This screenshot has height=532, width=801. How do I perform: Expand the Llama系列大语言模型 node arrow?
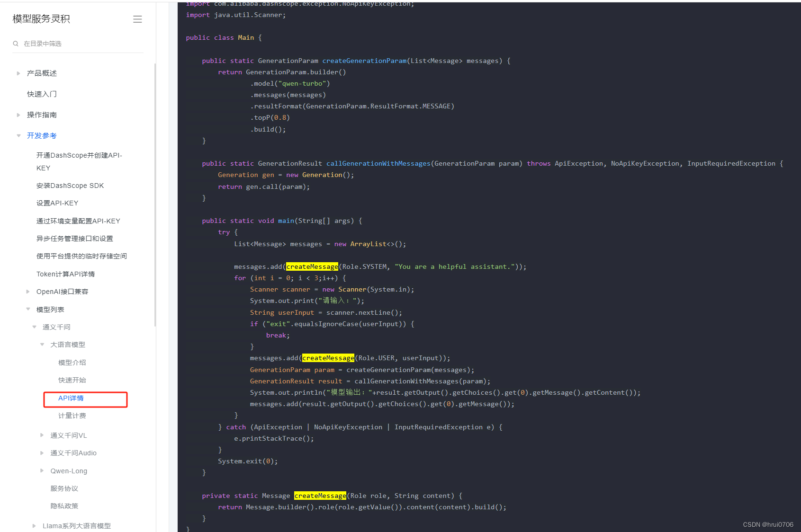coord(34,526)
